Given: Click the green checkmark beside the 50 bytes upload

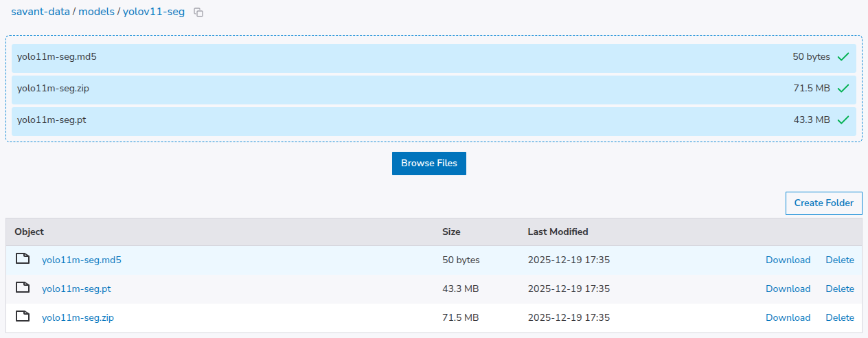Looking at the screenshot, I should click(x=843, y=57).
